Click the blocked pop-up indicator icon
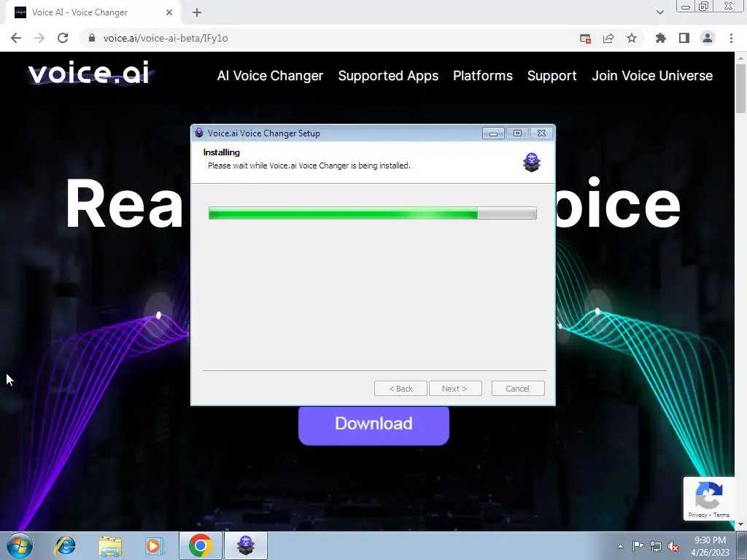747x560 pixels. pos(585,39)
